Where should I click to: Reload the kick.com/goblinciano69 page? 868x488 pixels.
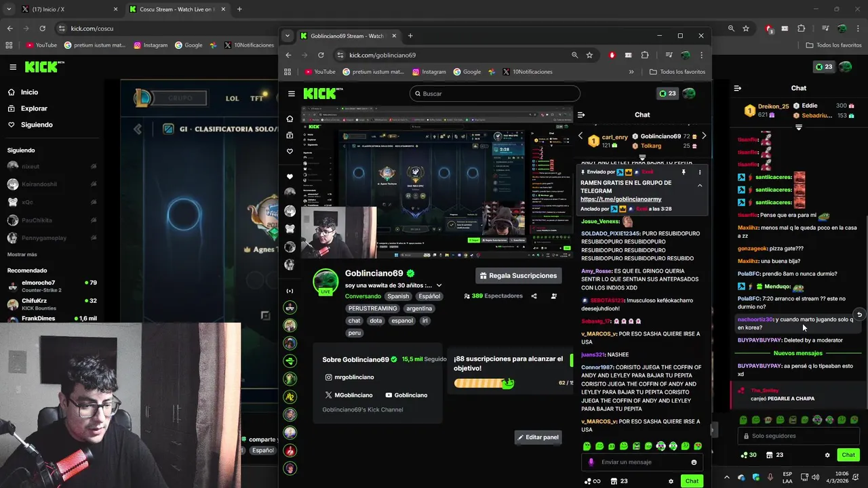click(321, 55)
